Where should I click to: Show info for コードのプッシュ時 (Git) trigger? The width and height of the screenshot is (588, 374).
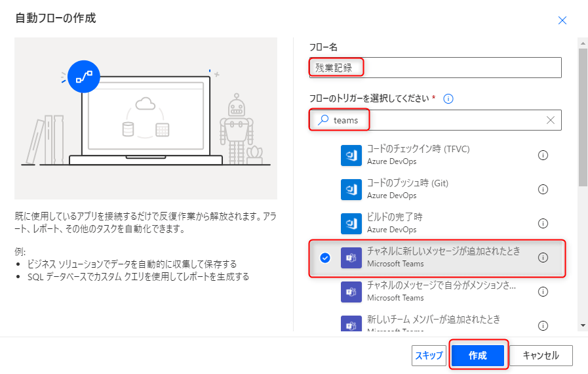(543, 189)
